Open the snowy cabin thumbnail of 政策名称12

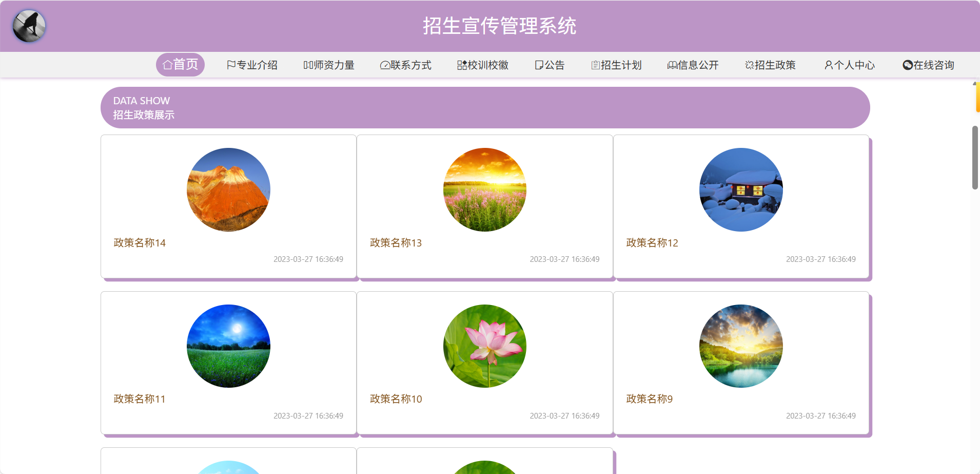741,189
